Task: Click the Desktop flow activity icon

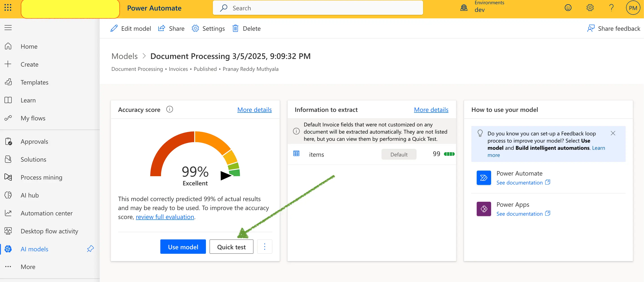Action: [x=8, y=231]
